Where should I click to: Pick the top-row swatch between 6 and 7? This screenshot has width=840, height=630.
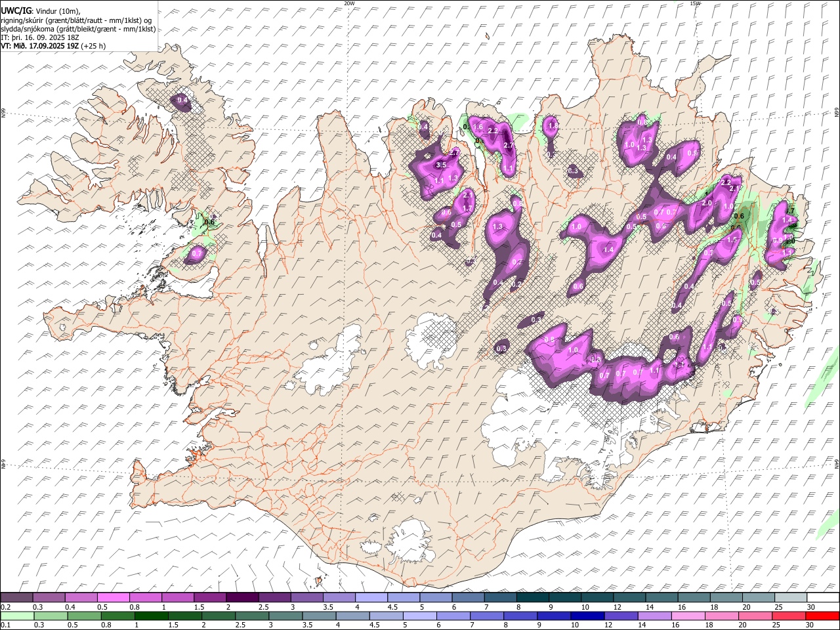click(x=468, y=597)
